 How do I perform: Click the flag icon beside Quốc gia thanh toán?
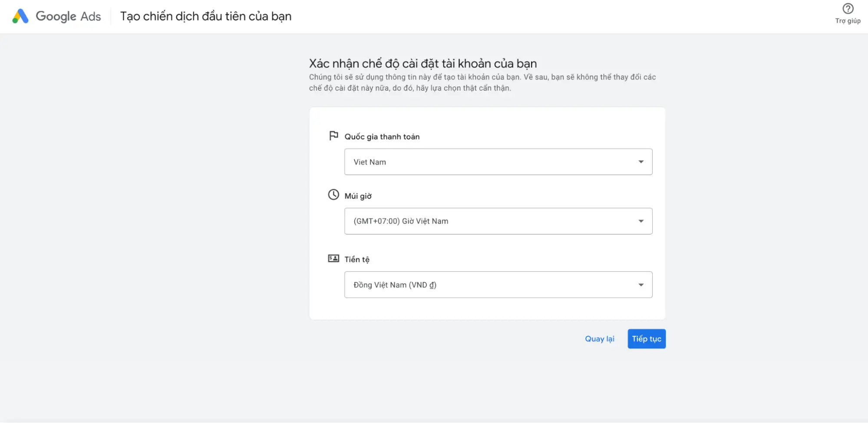tap(333, 136)
